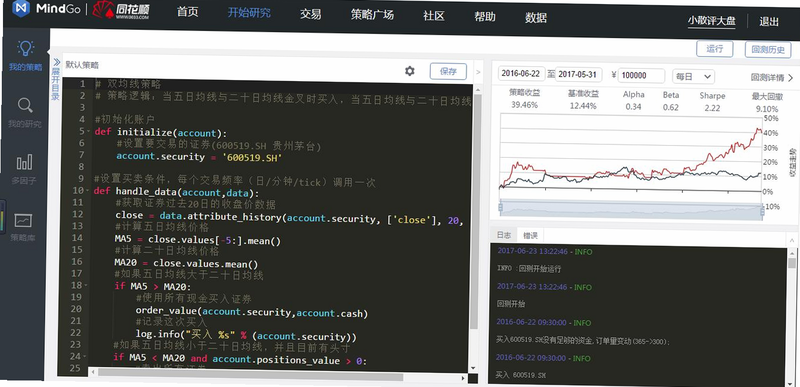This screenshot has height=387, width=800.
Task: Click the MindGo logo icon
Action: 21,8
